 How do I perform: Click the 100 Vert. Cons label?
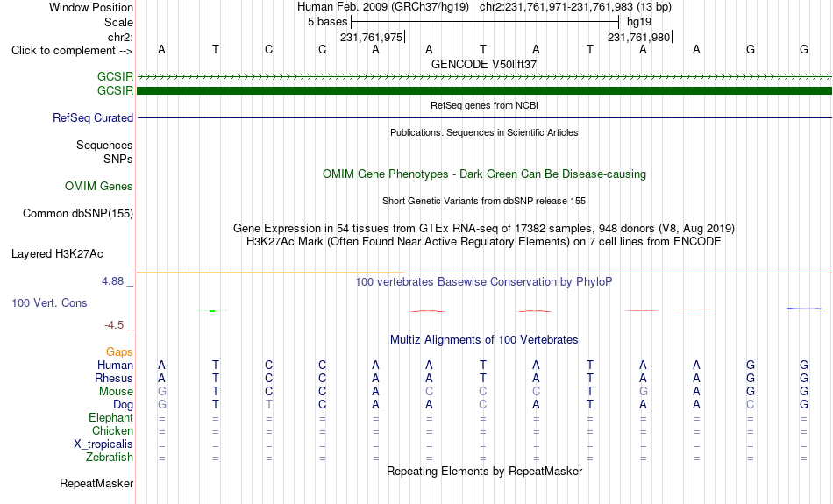[49, 302]
